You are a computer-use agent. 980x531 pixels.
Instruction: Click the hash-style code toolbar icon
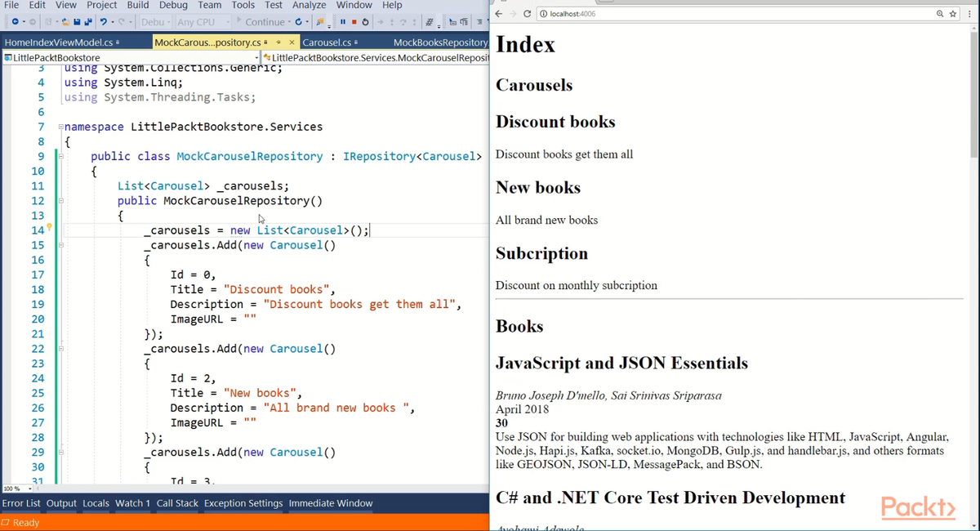[x=429, y=22]
